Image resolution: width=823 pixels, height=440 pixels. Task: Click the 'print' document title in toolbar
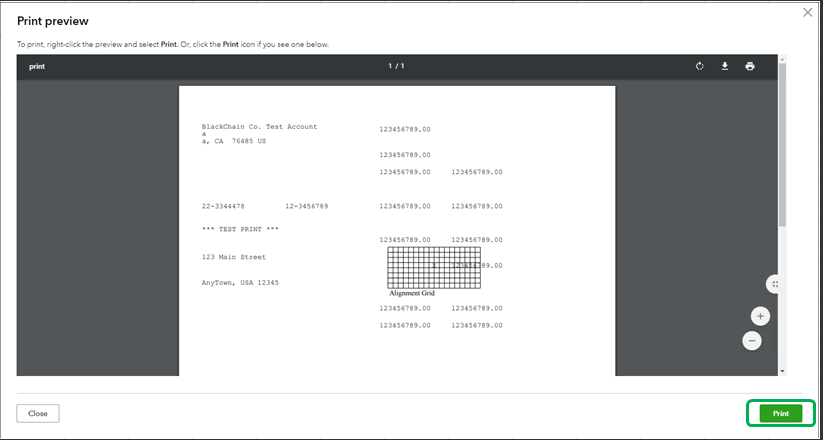[37, 67]
